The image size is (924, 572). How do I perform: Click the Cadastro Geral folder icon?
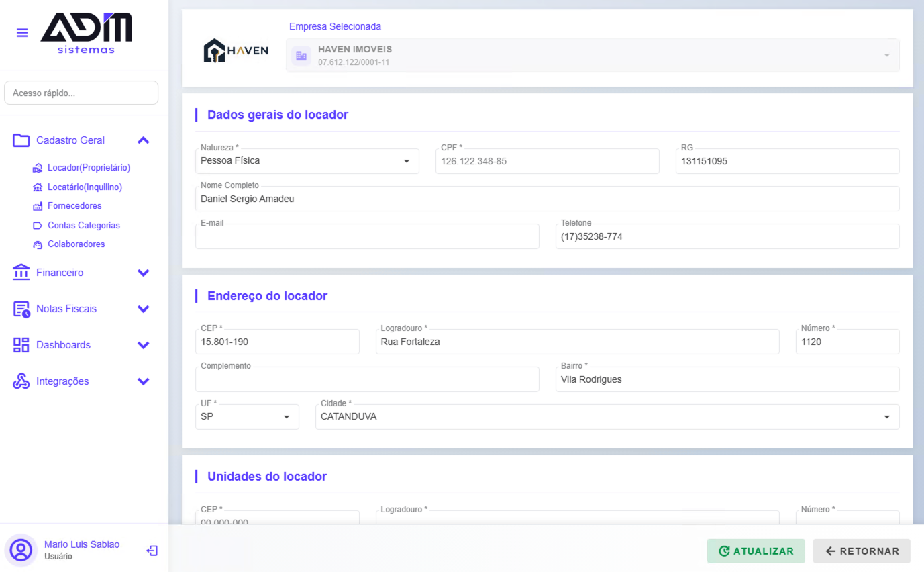21,140
